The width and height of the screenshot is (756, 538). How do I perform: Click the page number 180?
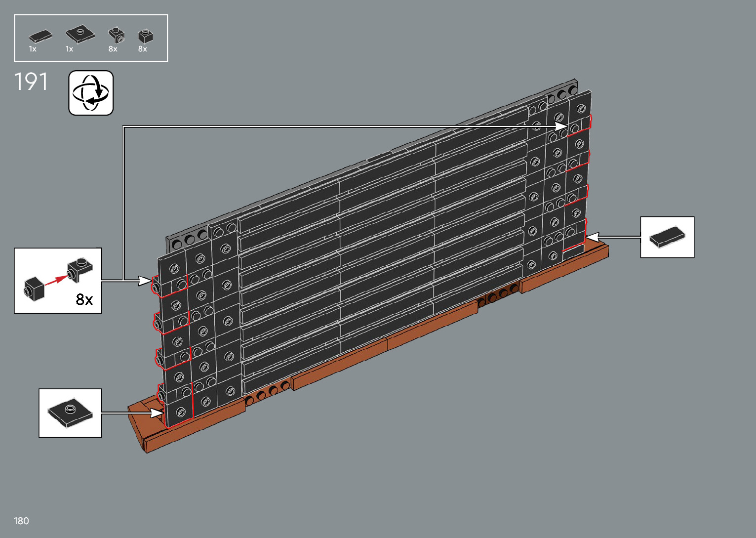pyautogui.click(x=21, y=521)
